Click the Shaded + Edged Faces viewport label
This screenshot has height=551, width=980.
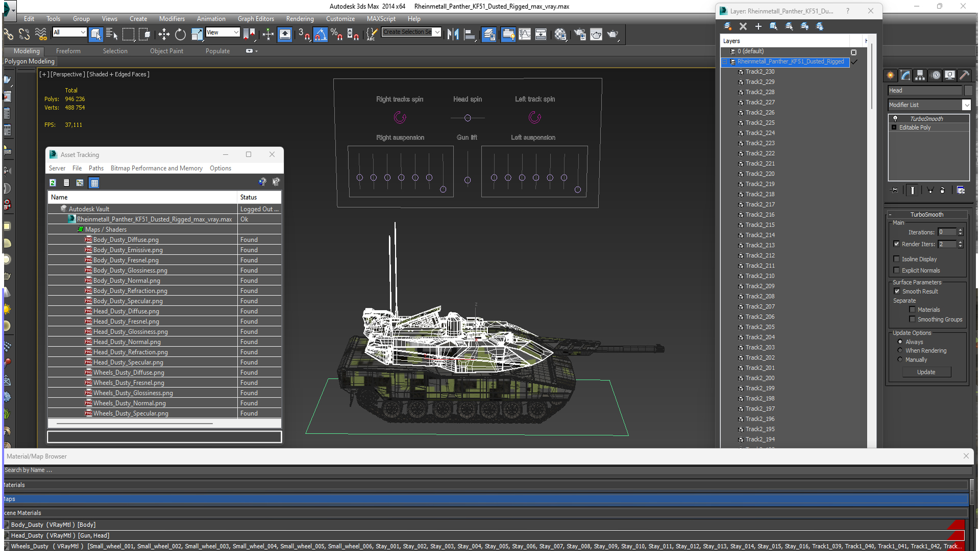tap(118, 74)
